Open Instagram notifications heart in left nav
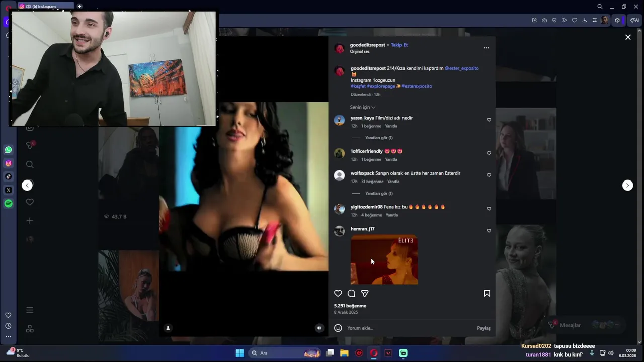The width and height of the screenshot is (644, 362). (x=30, y=202)
